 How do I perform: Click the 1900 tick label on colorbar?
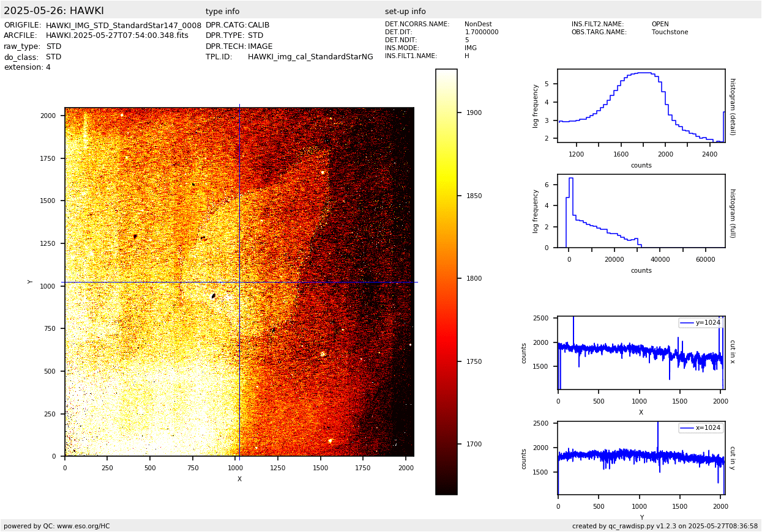coord(473,113)
